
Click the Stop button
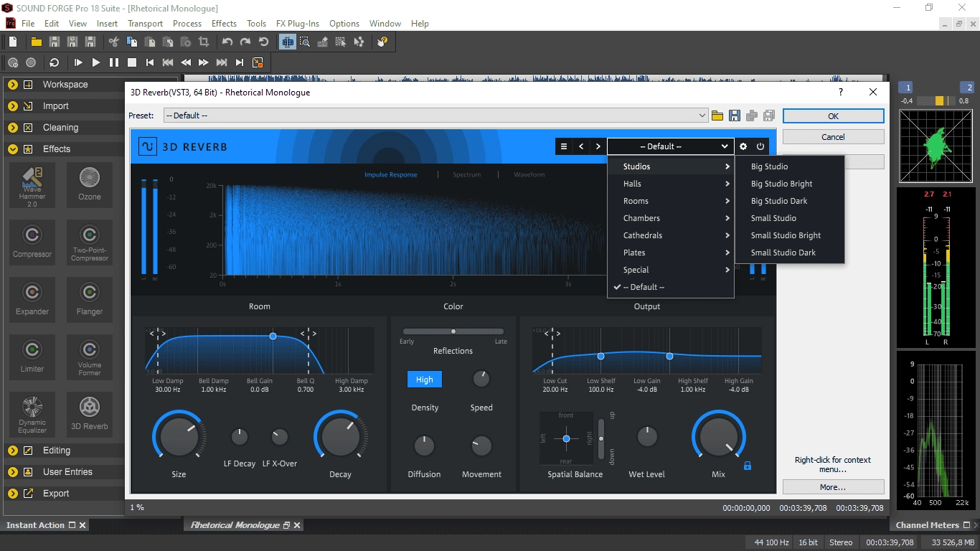[132, 62]
